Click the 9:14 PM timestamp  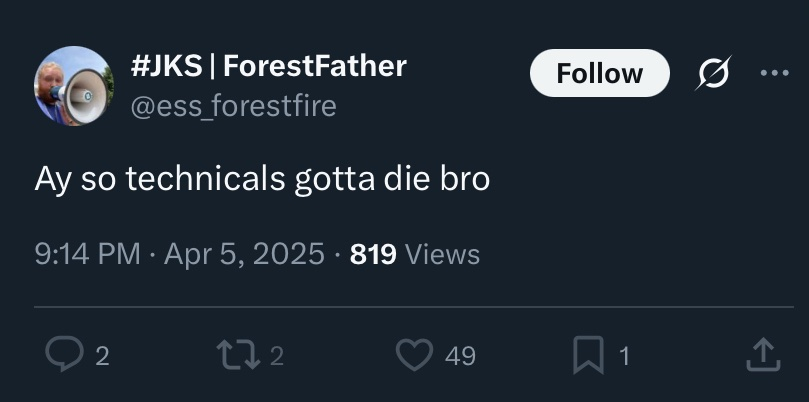87,254
